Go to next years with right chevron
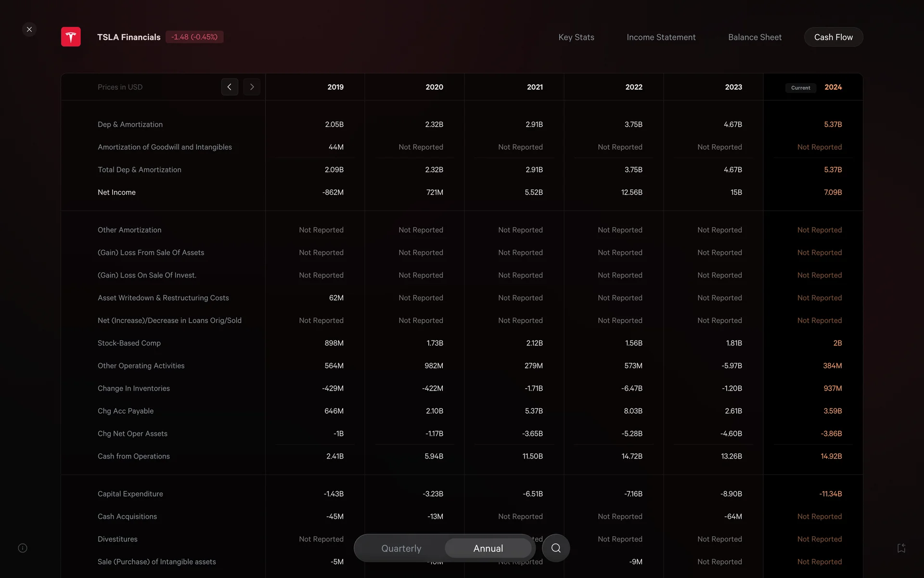Viewport: 924px width, 578px height. click(x=252, y=87)
